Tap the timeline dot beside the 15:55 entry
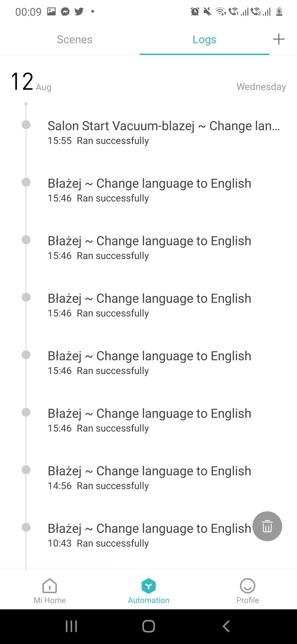The width and height of the screenshot is (297, 644). pos(26,125)
